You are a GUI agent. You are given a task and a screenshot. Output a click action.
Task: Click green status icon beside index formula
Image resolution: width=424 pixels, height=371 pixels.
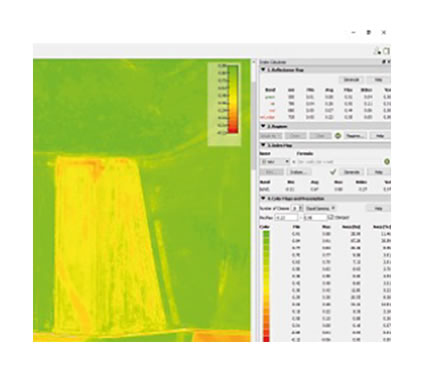[387, 162]
